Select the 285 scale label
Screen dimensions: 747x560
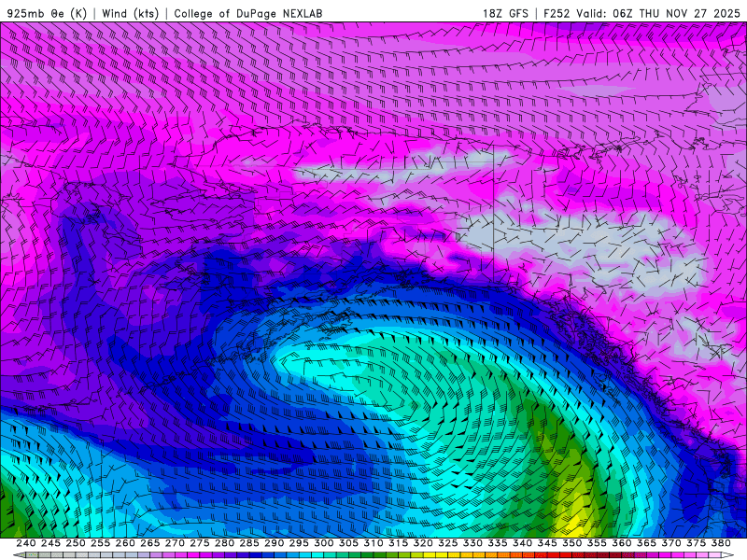pos(249,543)
